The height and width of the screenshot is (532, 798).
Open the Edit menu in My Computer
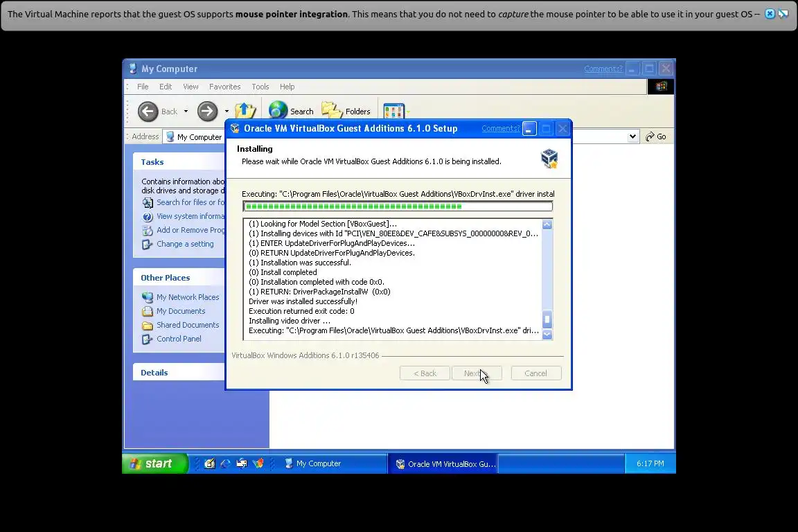[166, 87]
